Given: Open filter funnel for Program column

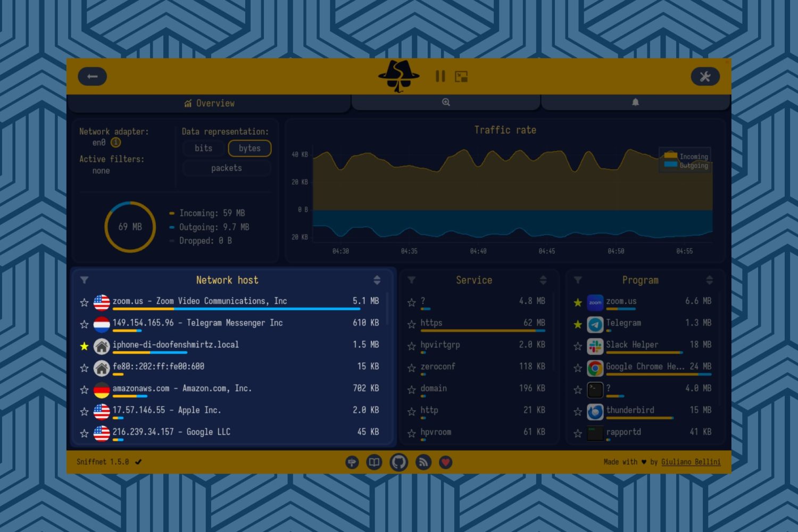Looking at the screenshot, I should coord(578,280).
